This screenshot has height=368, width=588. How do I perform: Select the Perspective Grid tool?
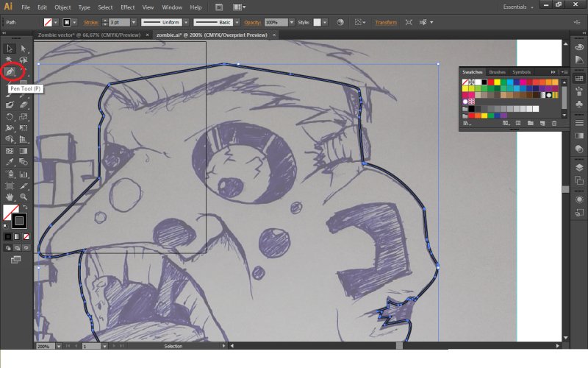(x=24, y=139)
